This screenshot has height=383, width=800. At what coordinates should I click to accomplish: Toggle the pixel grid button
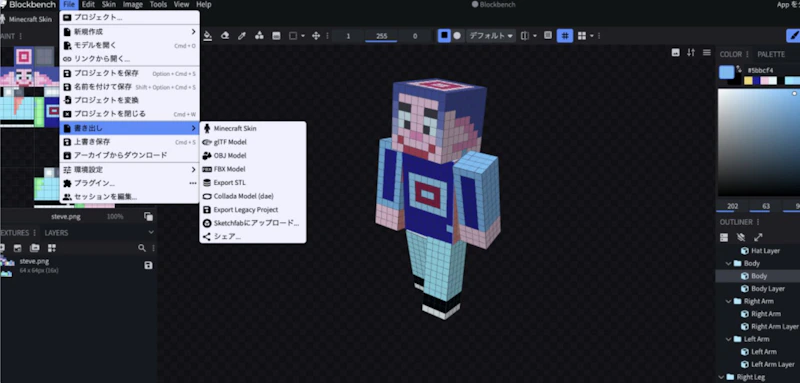pos(565,36)
